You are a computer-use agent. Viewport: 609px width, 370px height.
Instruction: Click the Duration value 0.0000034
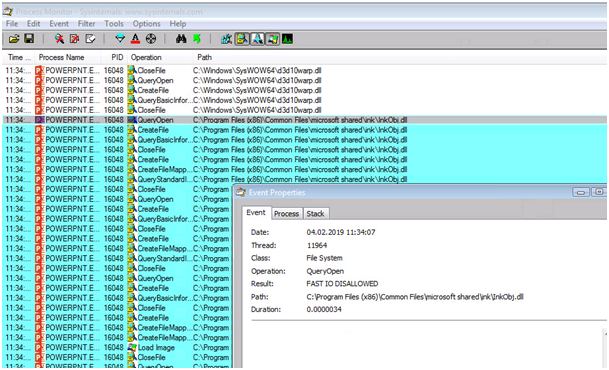click(324, 309)
